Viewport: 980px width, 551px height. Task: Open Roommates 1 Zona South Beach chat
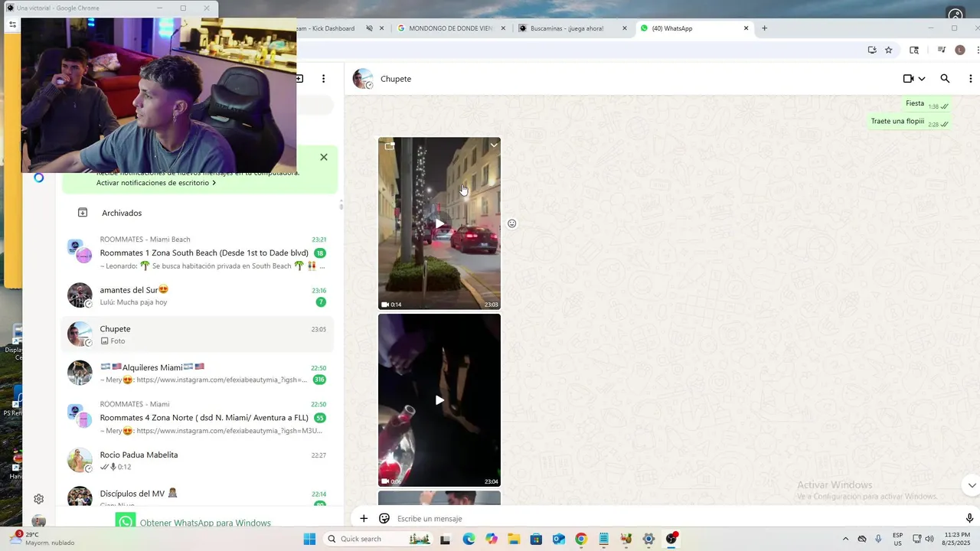point(198,253)
